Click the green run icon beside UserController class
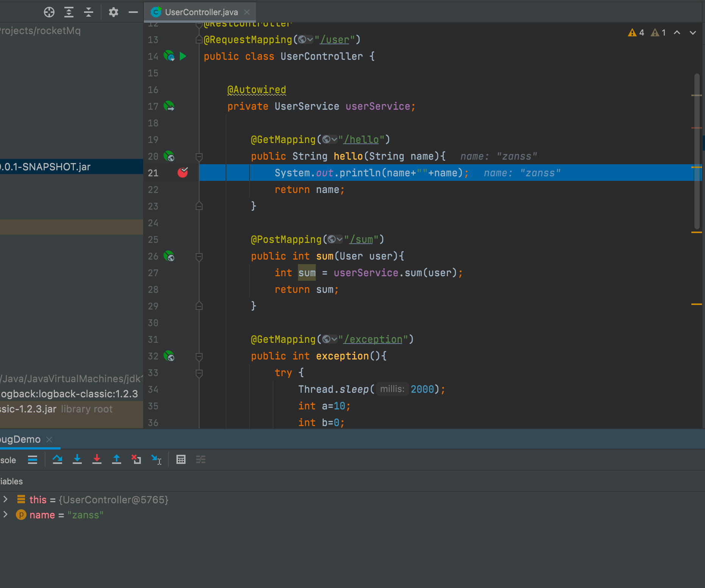 coord(183,56)
